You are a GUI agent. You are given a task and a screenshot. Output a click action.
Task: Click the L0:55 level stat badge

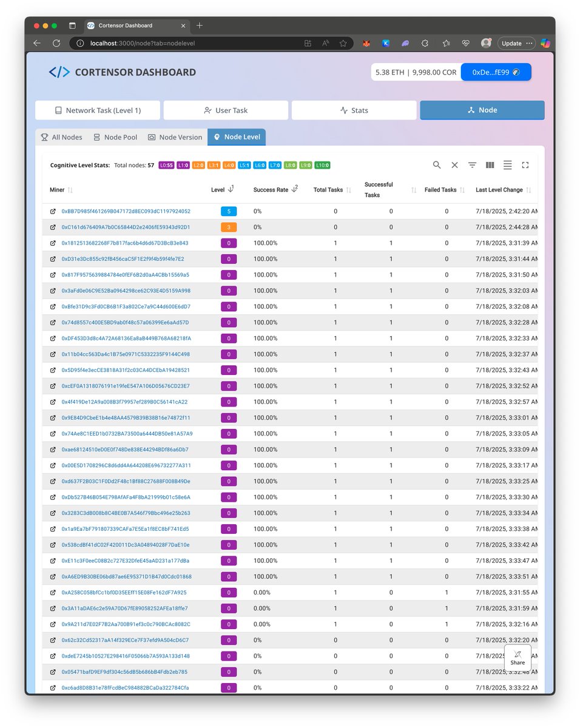tap(166, 165)
